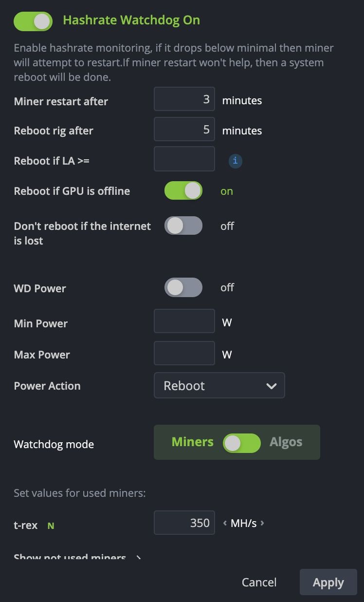Image resolution: width=364 pixels, height=602 pixels.
Task: Click the Miner restart after minutes field
Action: click(x=184, y=99)
